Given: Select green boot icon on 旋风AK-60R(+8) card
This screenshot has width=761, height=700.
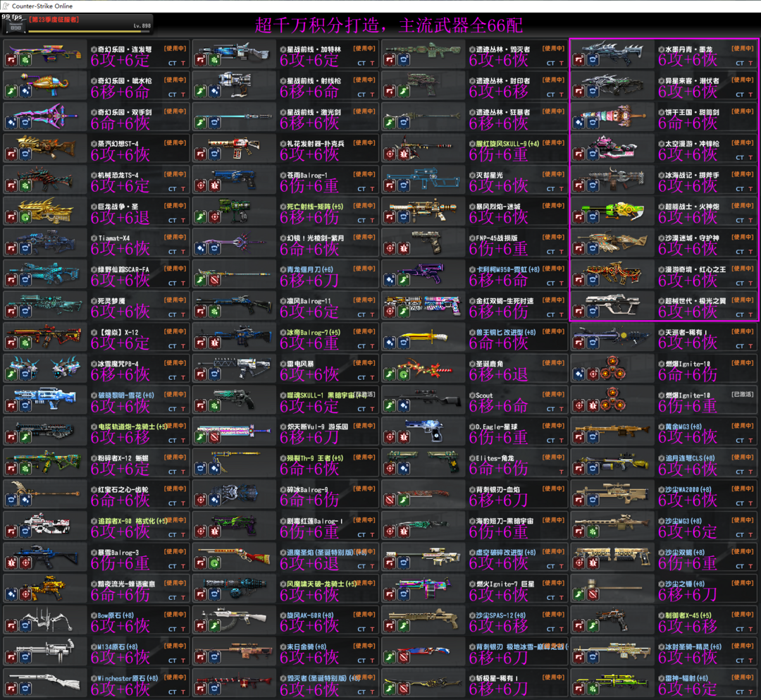Looking at the screenshot, I should [215, 626].
